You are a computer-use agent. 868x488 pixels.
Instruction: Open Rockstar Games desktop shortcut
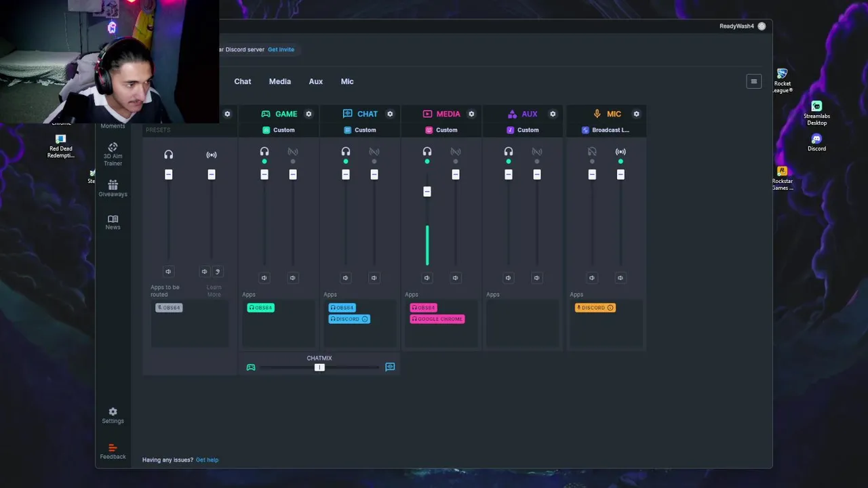[782, 178]
